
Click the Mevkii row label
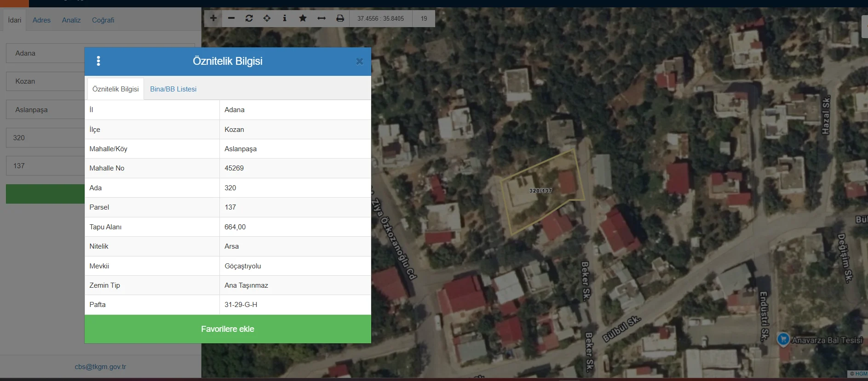(x=99, y=266)
